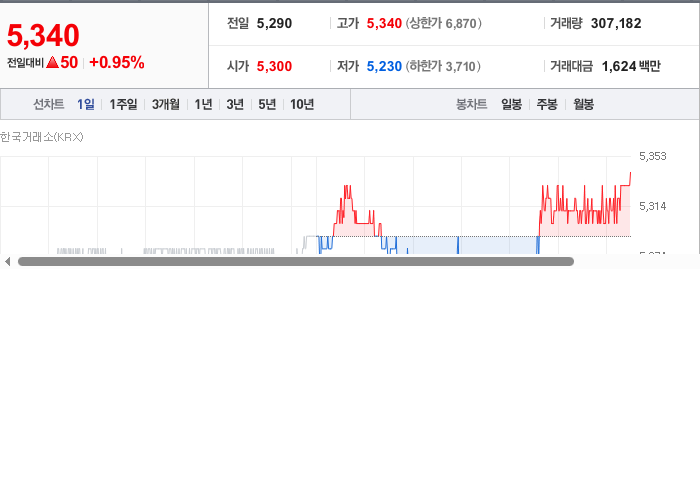Click the red up-triangle change indicator
The image size is (700, 490).
pos(52,62)
